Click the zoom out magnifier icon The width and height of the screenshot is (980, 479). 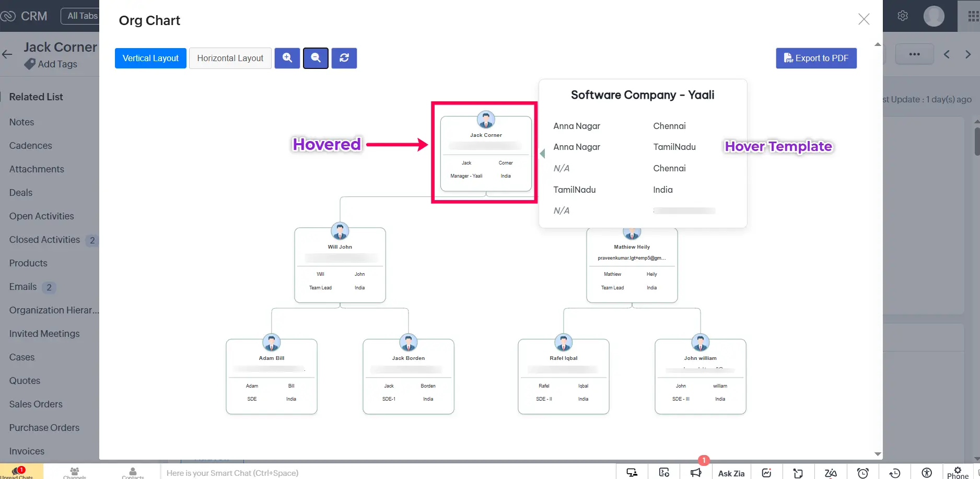[x=316, y=58]
